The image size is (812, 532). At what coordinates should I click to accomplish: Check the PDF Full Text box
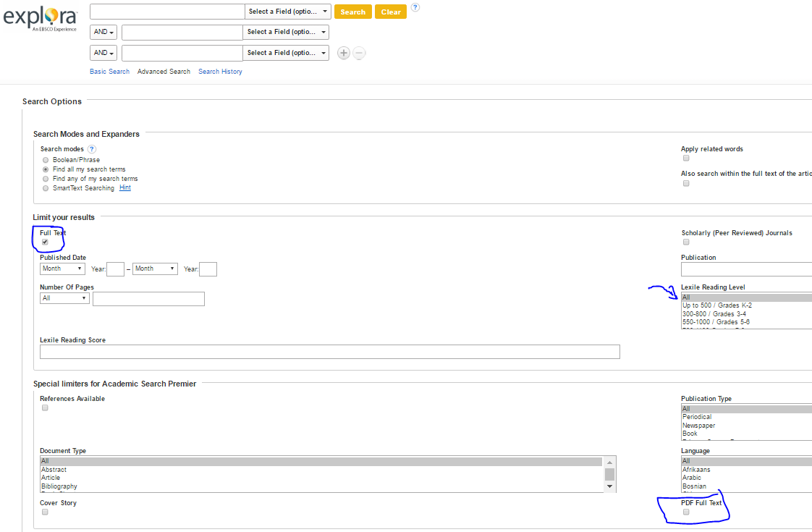[x=686, y=512]
